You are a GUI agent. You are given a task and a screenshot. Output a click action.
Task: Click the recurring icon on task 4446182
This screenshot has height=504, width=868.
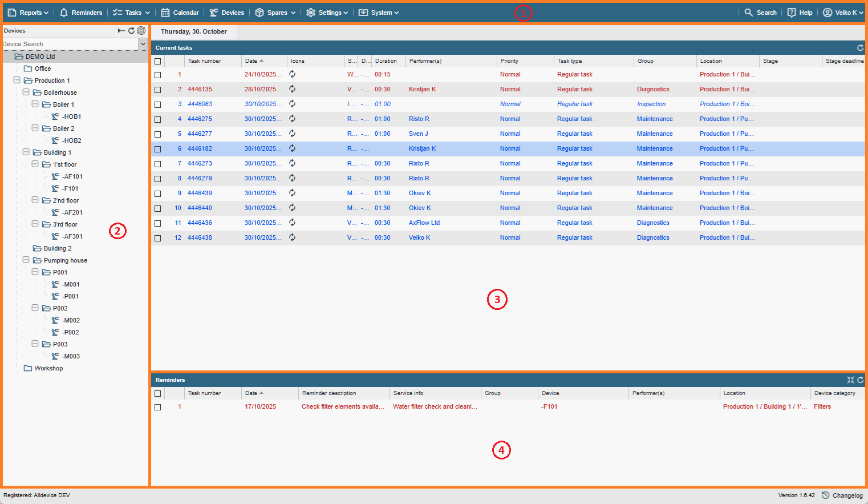(292, 148)
